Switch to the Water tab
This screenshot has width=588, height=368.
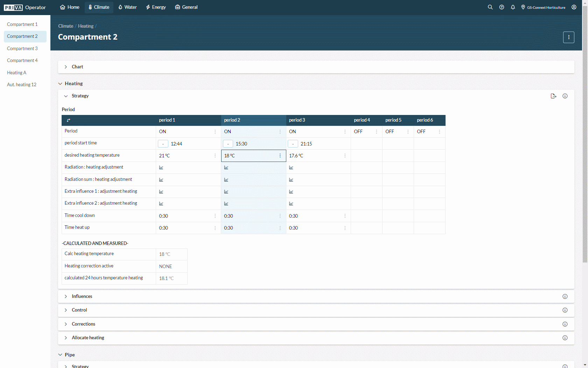click(x=127, y=7)
